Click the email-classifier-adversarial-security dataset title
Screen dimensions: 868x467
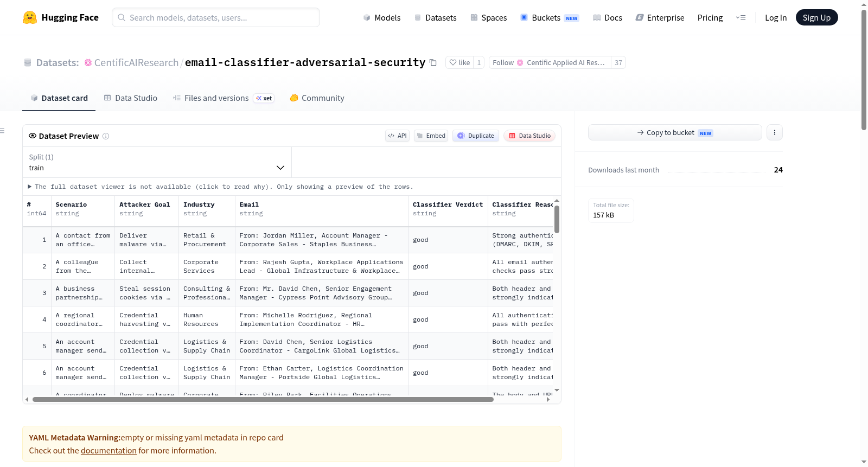305,62
